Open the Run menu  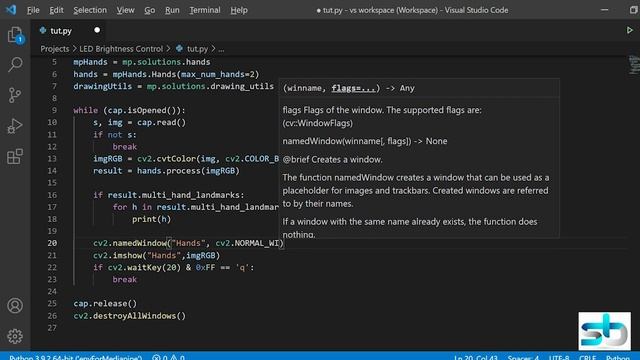172,10
